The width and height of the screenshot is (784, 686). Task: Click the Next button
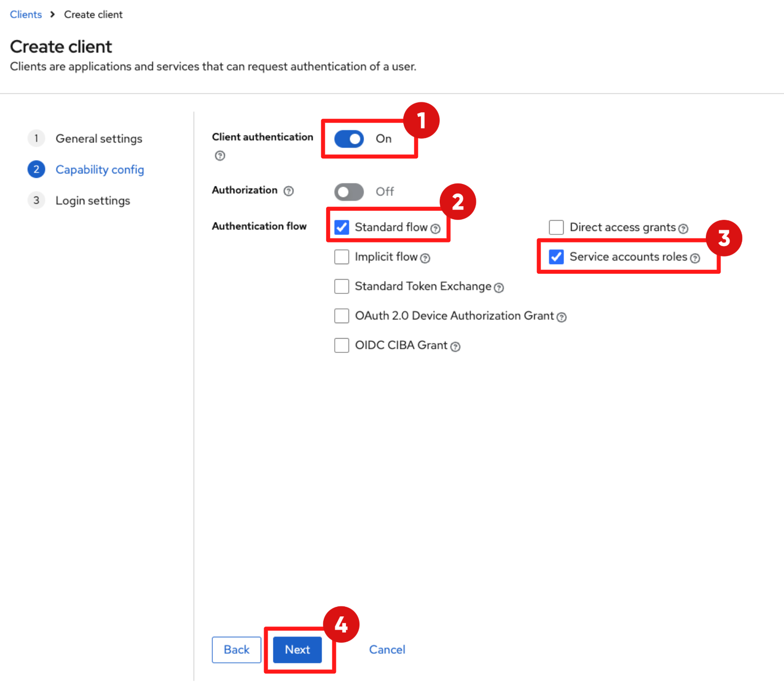tap(297, 650)
